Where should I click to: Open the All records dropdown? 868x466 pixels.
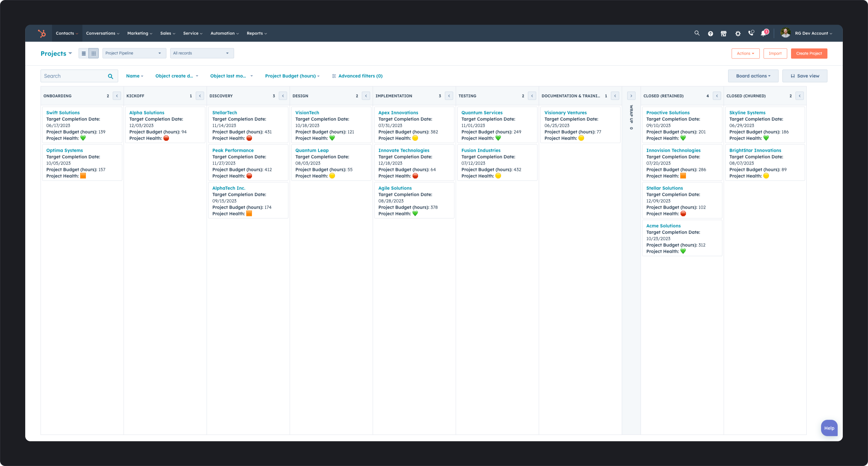coord(202,53)
